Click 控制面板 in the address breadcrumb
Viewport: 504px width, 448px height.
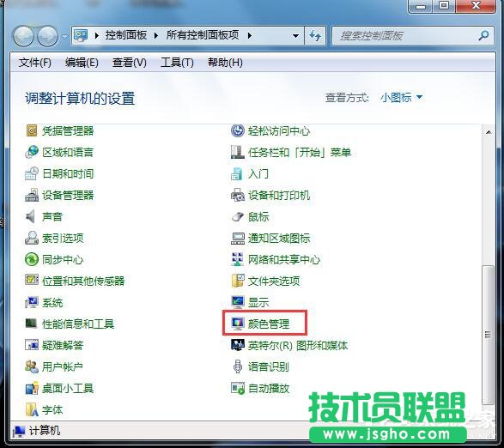(x=126, y=35)
